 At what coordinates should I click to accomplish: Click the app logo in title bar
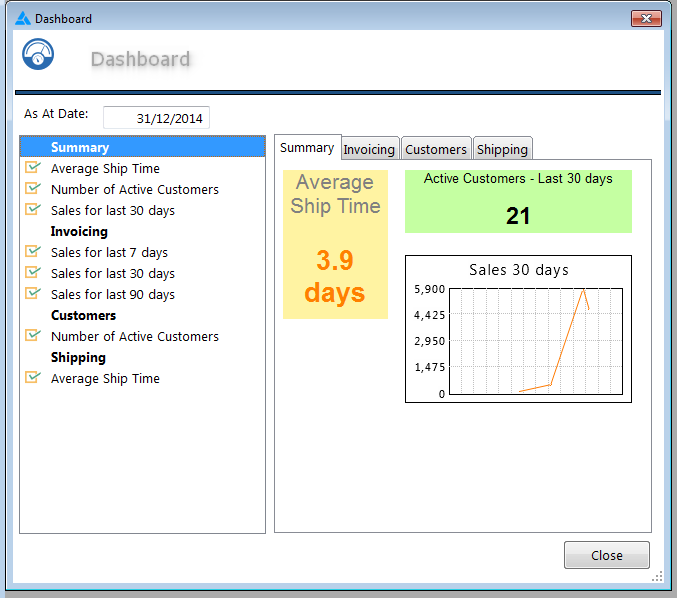click(23, 18)
